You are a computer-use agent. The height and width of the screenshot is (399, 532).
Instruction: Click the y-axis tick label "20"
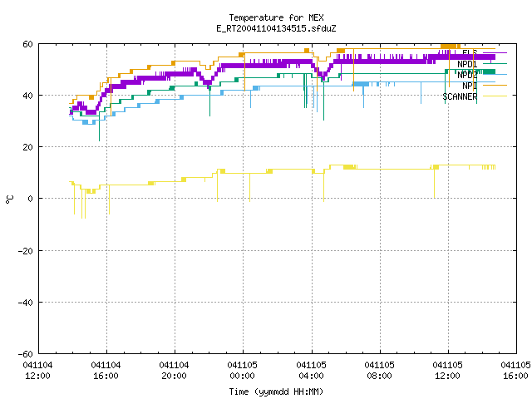coord(27,147)
